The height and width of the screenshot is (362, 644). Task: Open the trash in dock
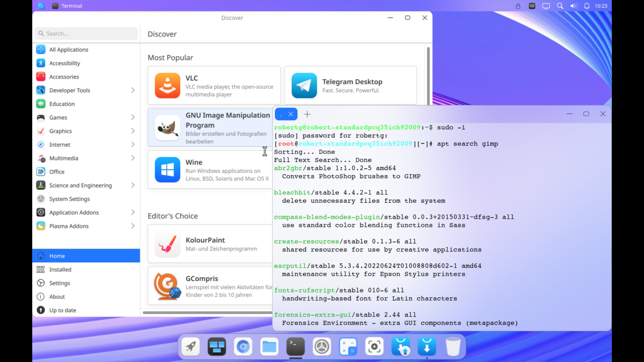pyautogui.click(x=453, y=347)
